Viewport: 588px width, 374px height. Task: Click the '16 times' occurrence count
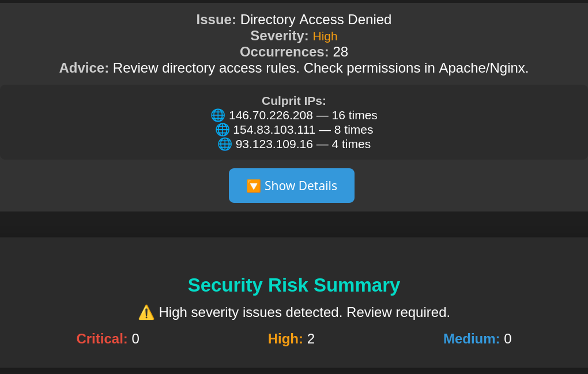[355, 115]
